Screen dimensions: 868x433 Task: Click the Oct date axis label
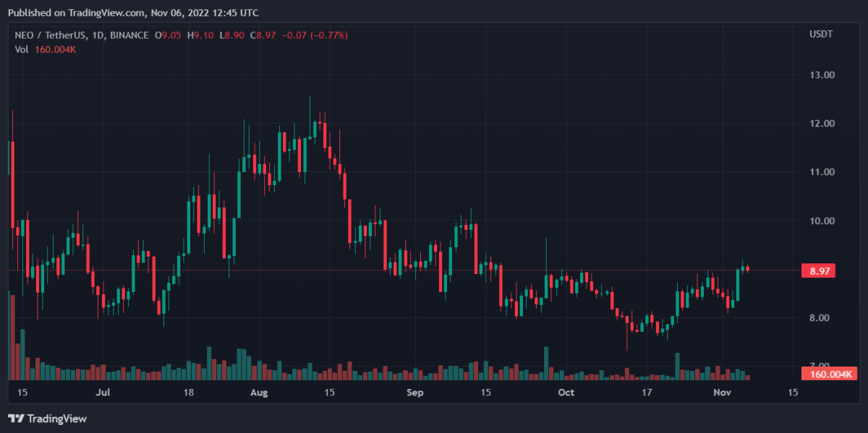coord(566,393)
